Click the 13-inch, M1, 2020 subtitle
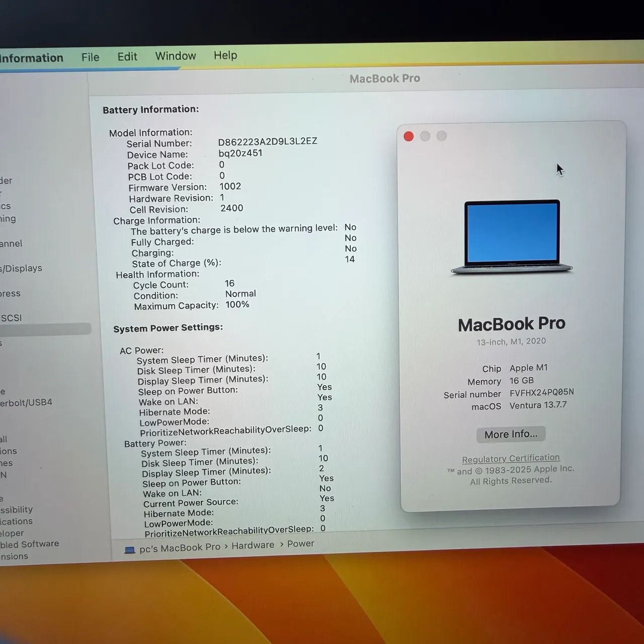 (x=511, y=342)
